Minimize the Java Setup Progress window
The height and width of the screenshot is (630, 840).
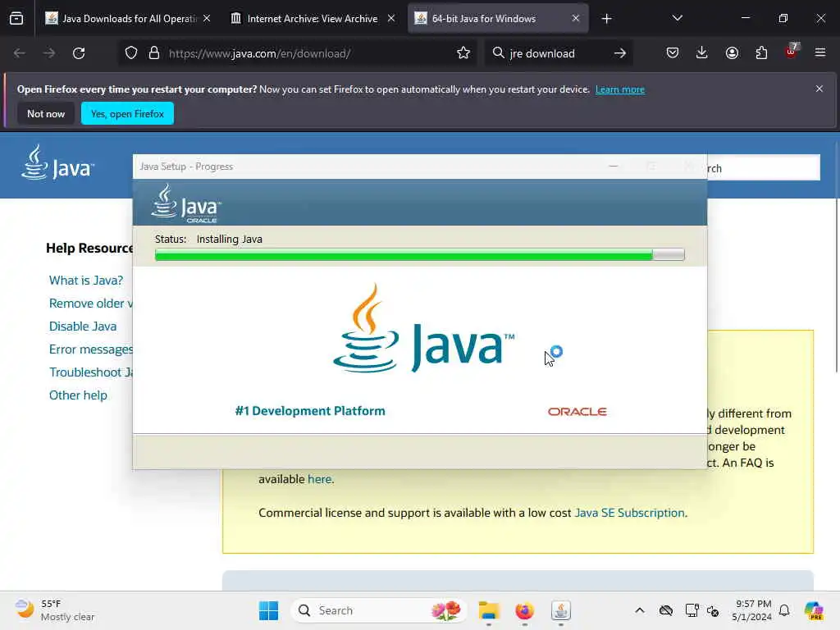tap(614, 167)
